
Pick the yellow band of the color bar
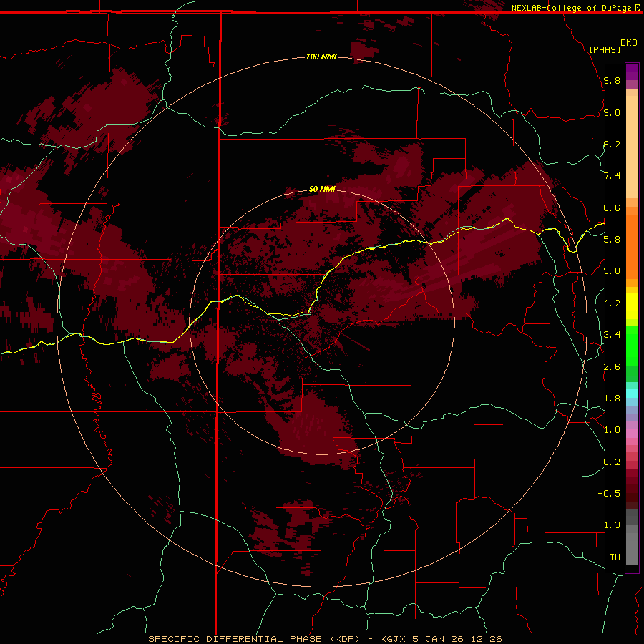click(632, 306)
